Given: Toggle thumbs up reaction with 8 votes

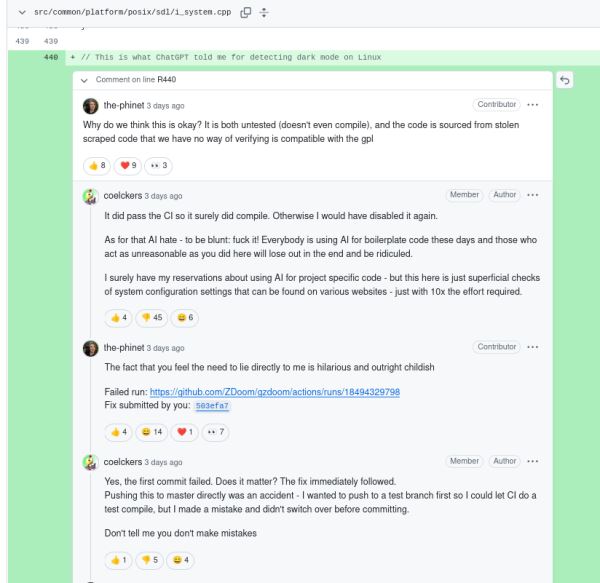Looking at the screenshot, I should tap(96, 165).
